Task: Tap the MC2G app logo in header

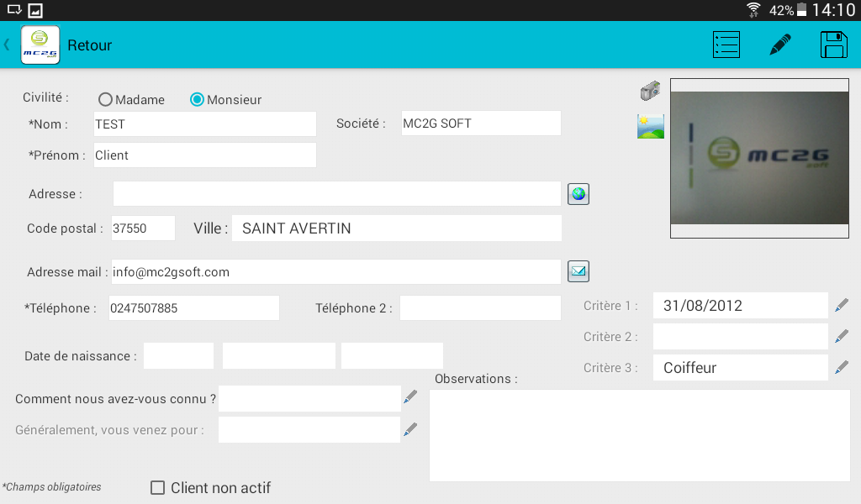Action: tap(40, 45)
